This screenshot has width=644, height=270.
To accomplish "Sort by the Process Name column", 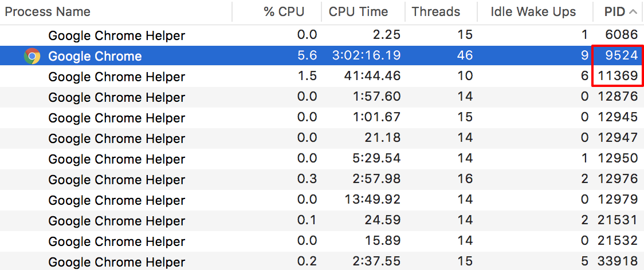I will pos(48,11).
